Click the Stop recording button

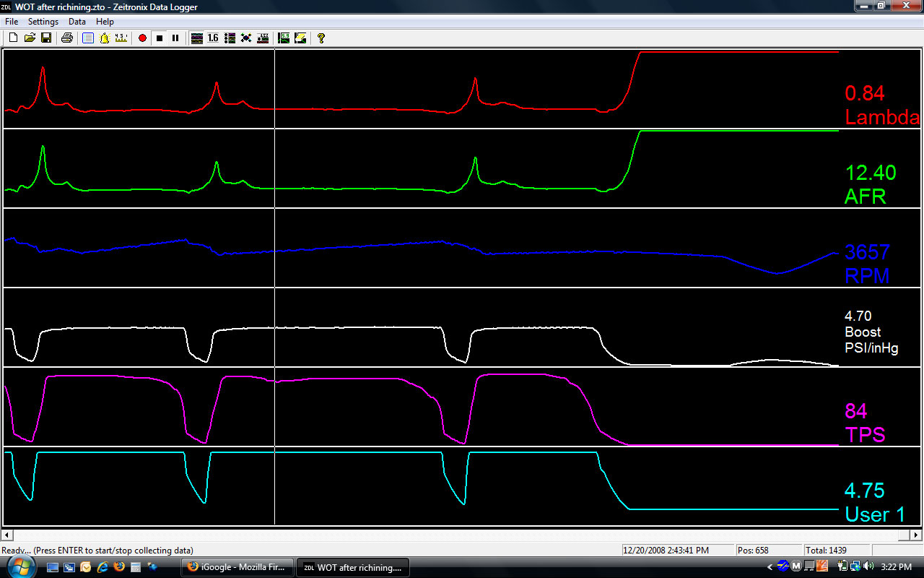coord(160,38)
